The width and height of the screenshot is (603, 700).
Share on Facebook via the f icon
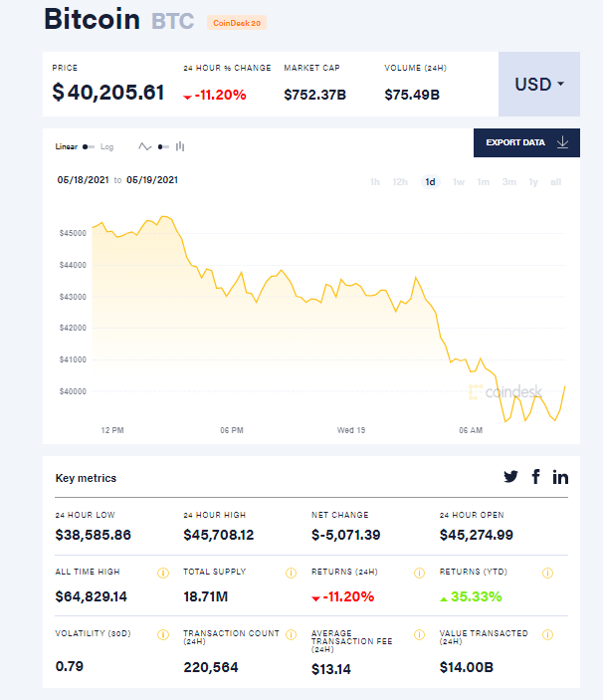click(x=535, y=477)
